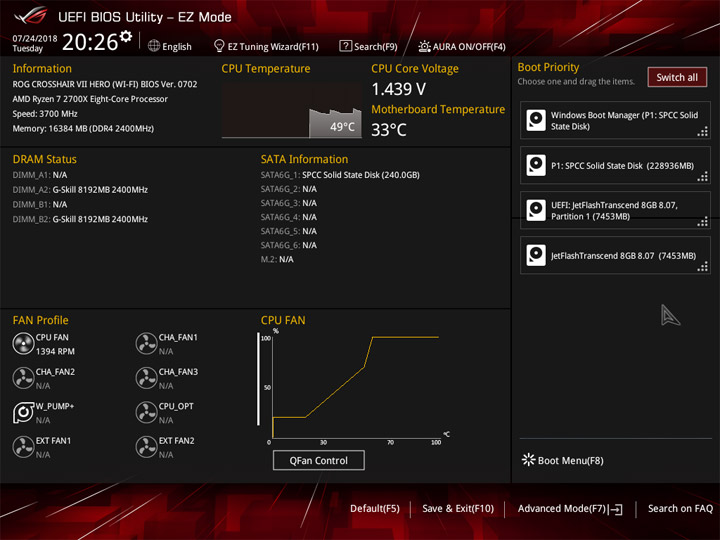Click the CPU FAN fan icon
The height and width of the screenshot is (540, 720).
coord(23,344)
